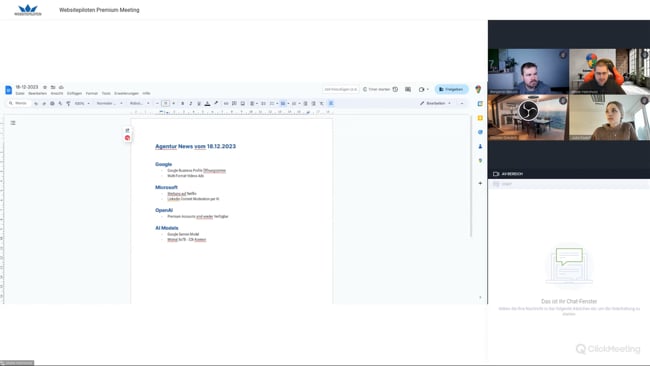This screenshot has width=650, height=366.
Task: Print the document via toolbar icon
Action: tap(52, 103)
